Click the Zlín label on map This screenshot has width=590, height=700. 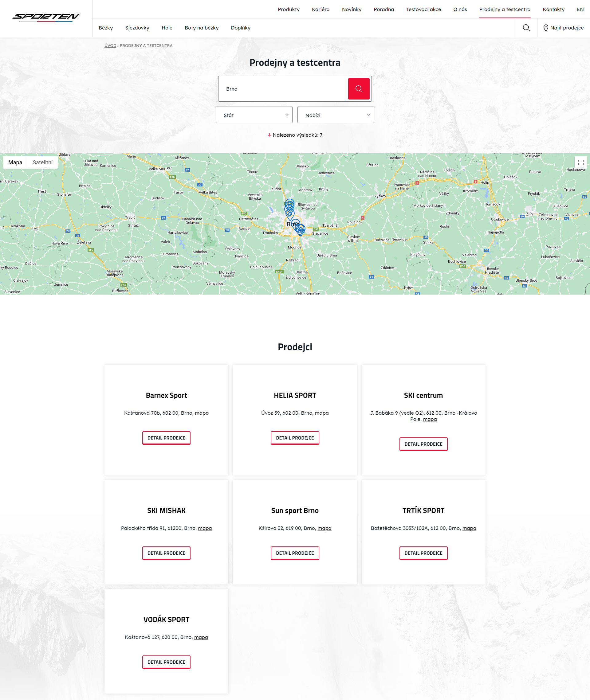[529, 214]
